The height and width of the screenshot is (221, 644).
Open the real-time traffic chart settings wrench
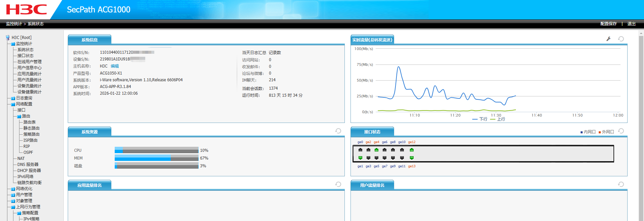pos(608,39)
